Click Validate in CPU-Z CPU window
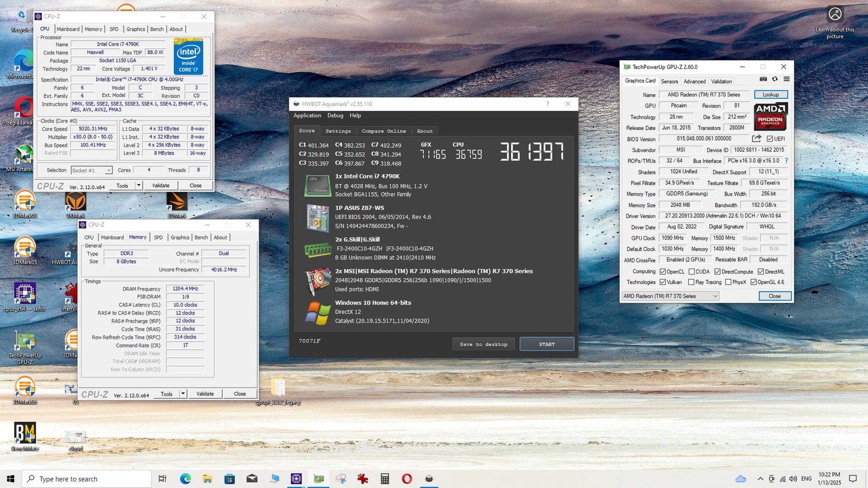The height and width of the screenshot is (488, 868). tap(161, 186)
